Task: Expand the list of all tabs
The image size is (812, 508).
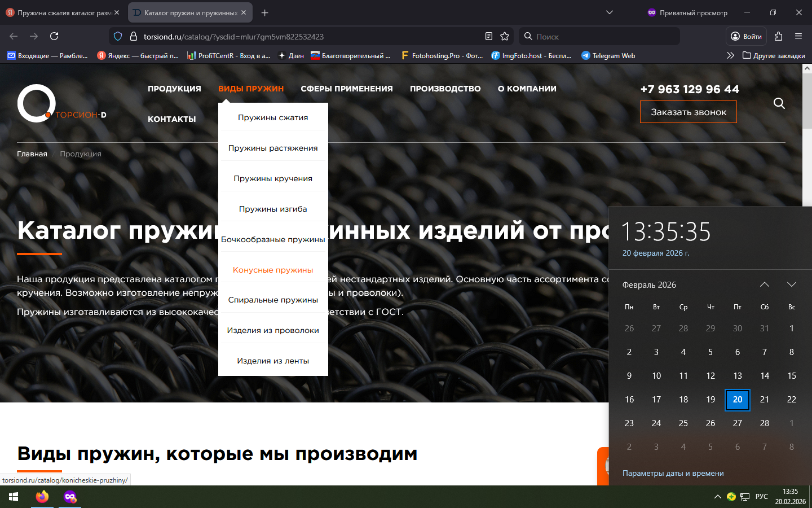Action: (610, 12)
